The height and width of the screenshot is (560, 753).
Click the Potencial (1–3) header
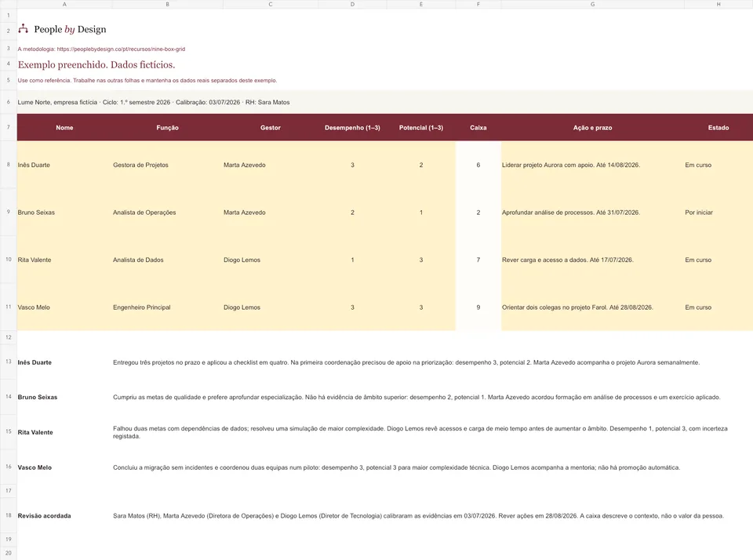(421, 128)
